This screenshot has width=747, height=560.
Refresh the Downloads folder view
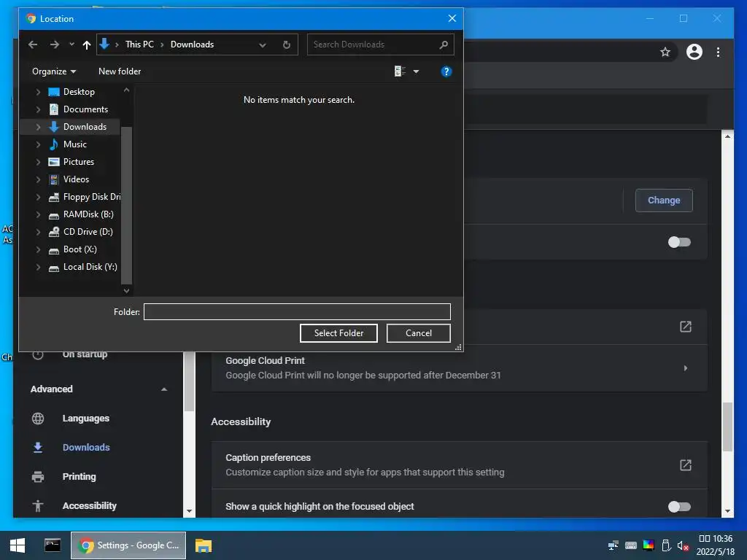[286, 44]
